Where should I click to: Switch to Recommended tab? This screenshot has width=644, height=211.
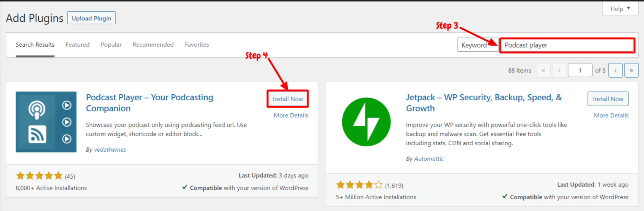click(x=153, y=44)
